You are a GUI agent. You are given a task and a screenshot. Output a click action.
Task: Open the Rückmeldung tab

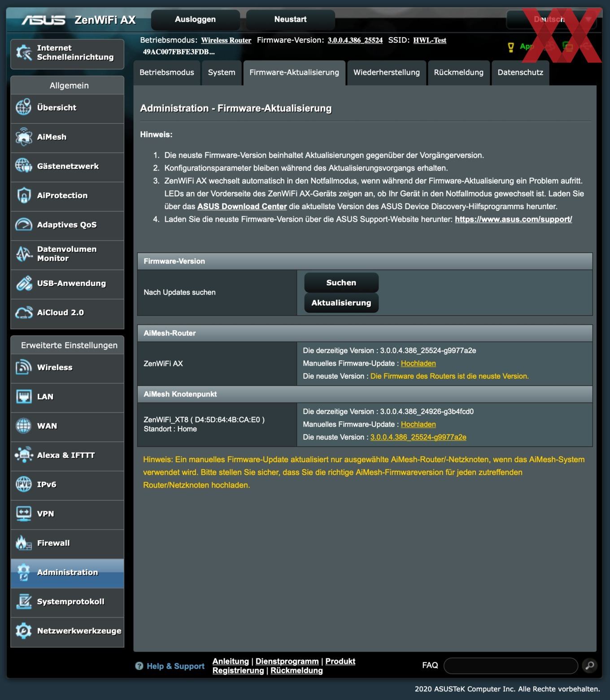click(x=459, y=73)
